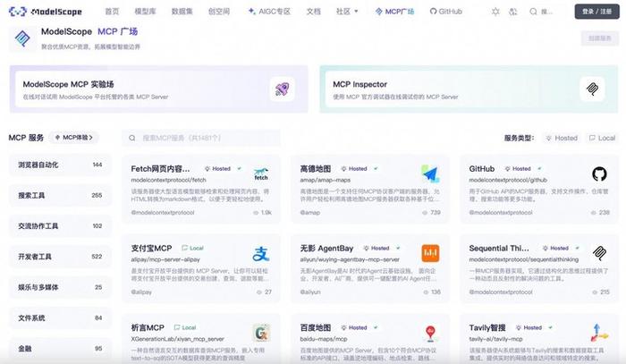The image size is (626, 364).
Task: Click the baidu-maps/mcp repository path
Action: 324,339
